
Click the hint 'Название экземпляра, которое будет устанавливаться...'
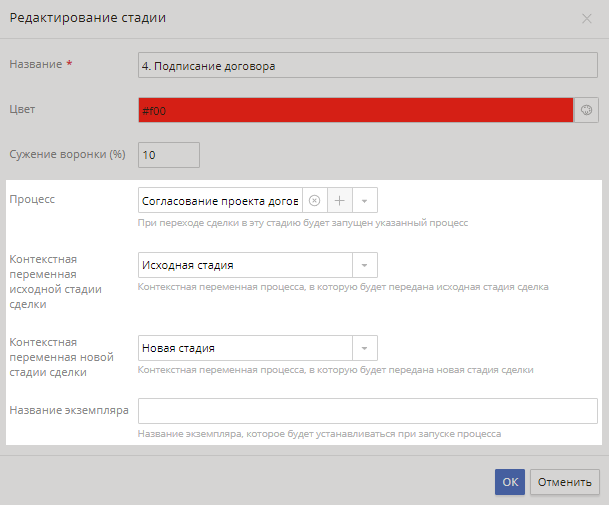click(x=319, y=434)
